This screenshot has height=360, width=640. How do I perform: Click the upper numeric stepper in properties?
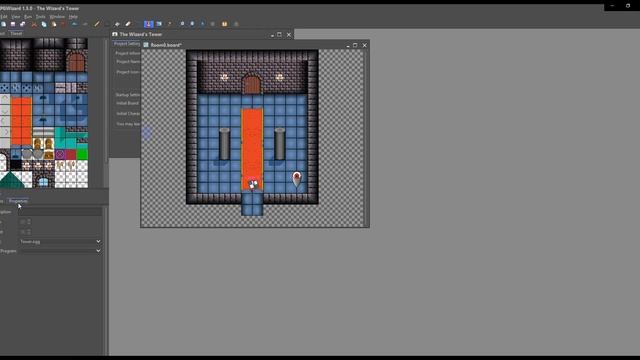tap(25, 222)
